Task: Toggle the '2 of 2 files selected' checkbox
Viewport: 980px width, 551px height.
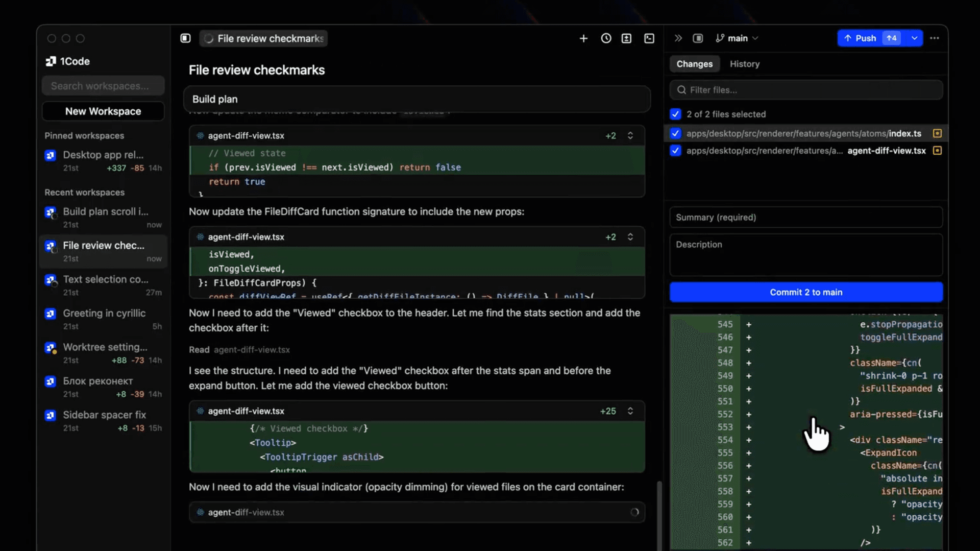Action: 675,114
